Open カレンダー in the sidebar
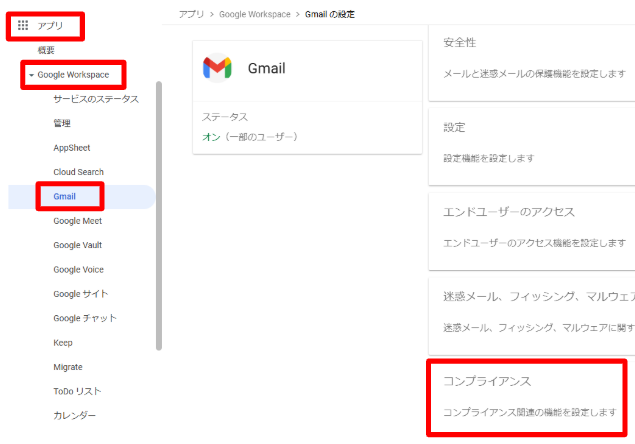This screenshot has height=444, width=635. tap(75, 416)
